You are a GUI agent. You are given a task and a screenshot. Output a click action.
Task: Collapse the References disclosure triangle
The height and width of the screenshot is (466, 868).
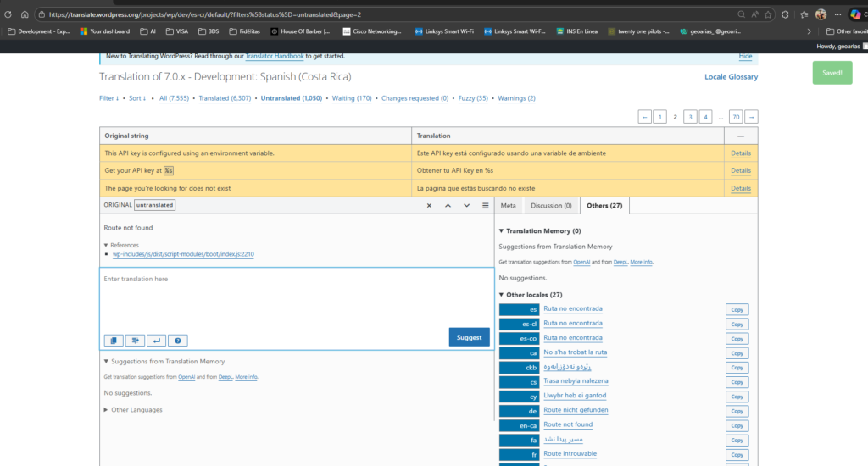tap(107, 245)
